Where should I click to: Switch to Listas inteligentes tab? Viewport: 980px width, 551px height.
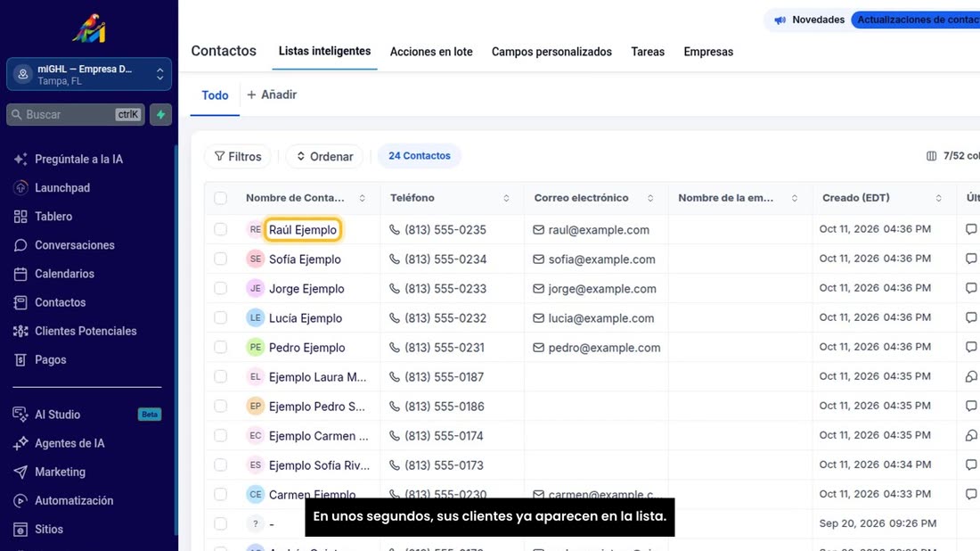(x=324, y=52)
